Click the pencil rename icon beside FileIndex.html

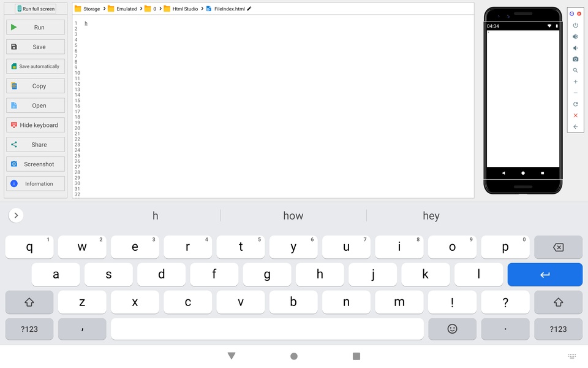click(x=249, y=9)
